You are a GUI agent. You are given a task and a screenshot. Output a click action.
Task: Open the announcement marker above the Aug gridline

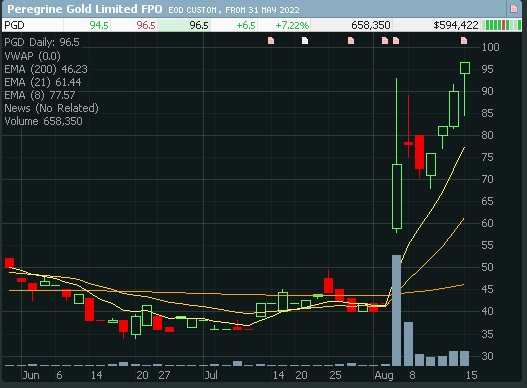click(385, 41)
